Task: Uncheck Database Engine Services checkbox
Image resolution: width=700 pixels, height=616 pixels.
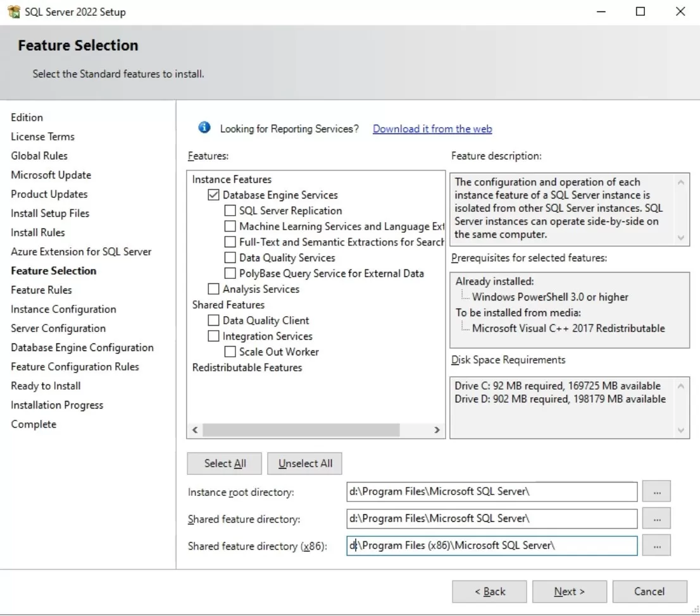Action: tap(213, 195)
